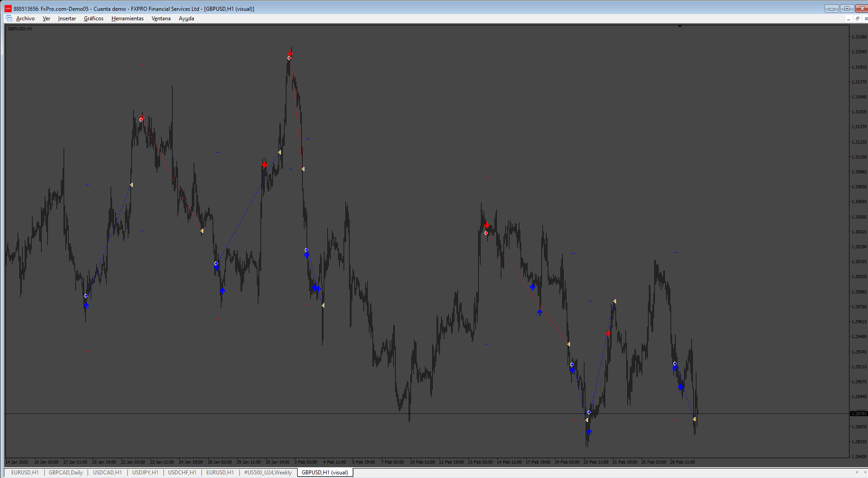Viewport: 868px width, 478px height.
Task: Restore the main FxPro terminal window
Action: coord(847,9)
